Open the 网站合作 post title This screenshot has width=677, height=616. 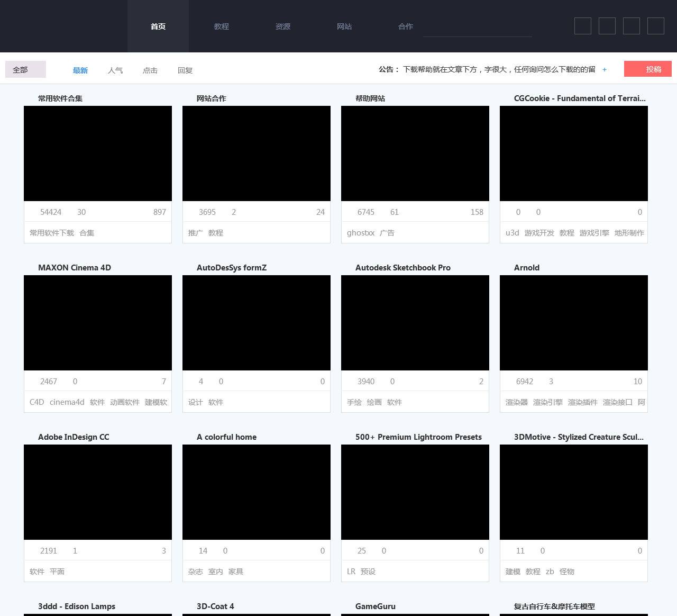point(212,98)
